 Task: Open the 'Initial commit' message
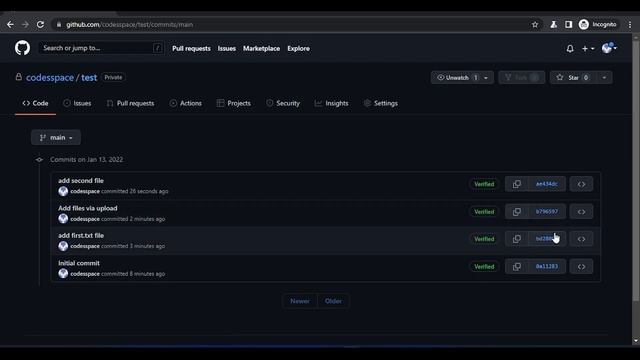tap(79, 263)
